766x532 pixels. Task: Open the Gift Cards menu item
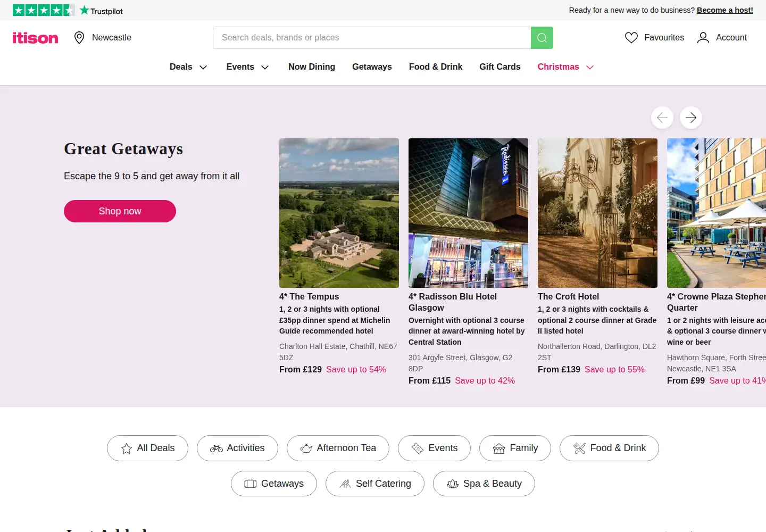[500, 67]
